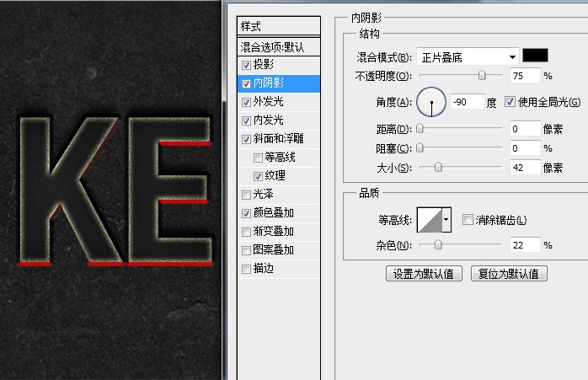Open the 颜色叠加 color overlay settings
This screenshot has height=380, width=588.
[x=274, y=213]
